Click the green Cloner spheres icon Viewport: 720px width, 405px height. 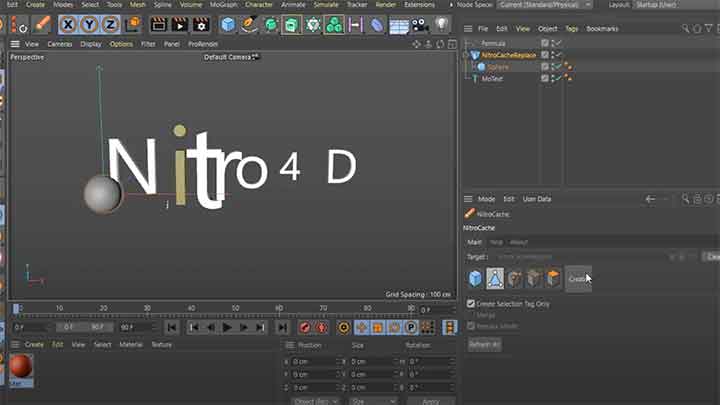(334, 24)
